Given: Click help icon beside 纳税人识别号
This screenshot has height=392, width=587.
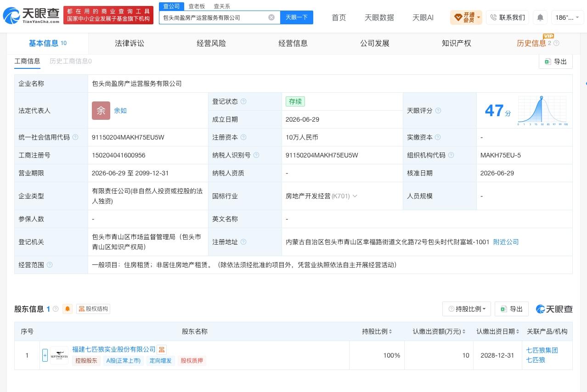Looking at the screenshot, I should click(256, 155).
